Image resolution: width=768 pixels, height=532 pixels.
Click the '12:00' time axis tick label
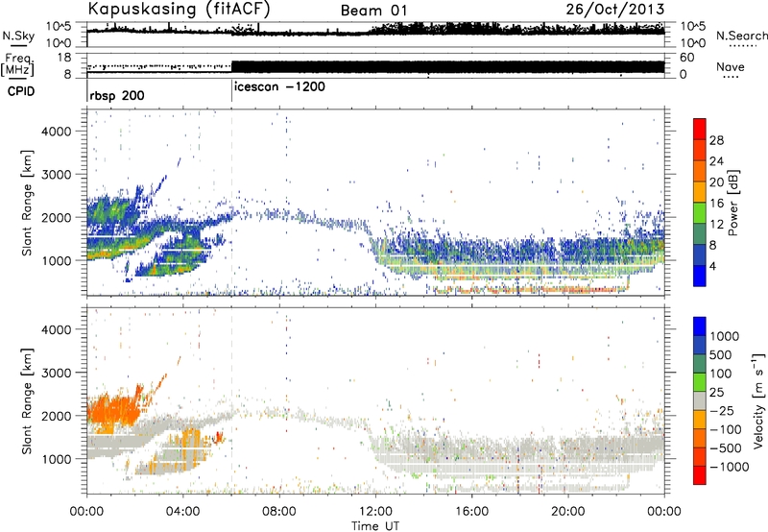pos(375,512)
